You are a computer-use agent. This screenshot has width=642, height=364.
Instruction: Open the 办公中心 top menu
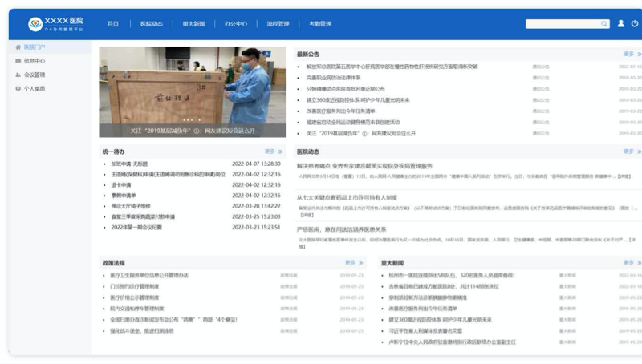pos(236,24)
